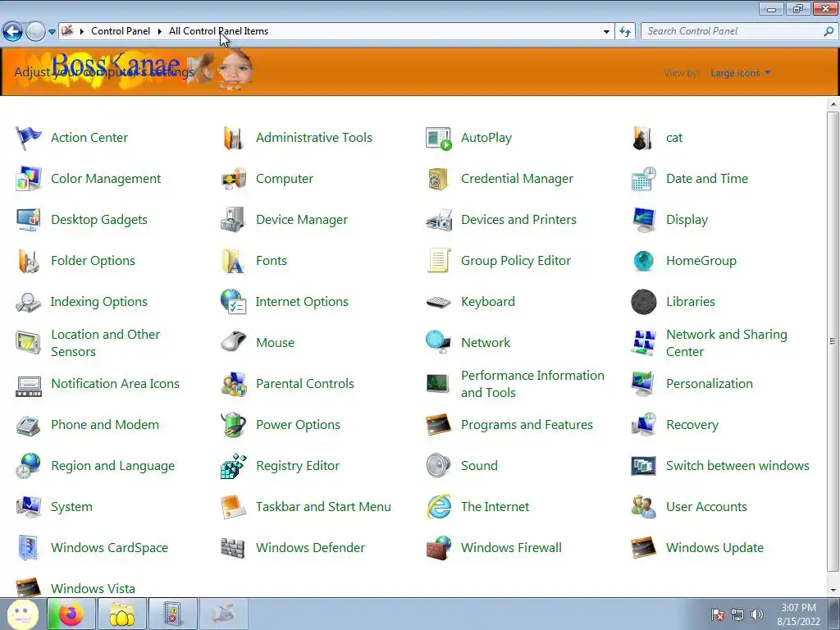
Task: Launch the AutoPlay icon
Action: tap(438, 138)
